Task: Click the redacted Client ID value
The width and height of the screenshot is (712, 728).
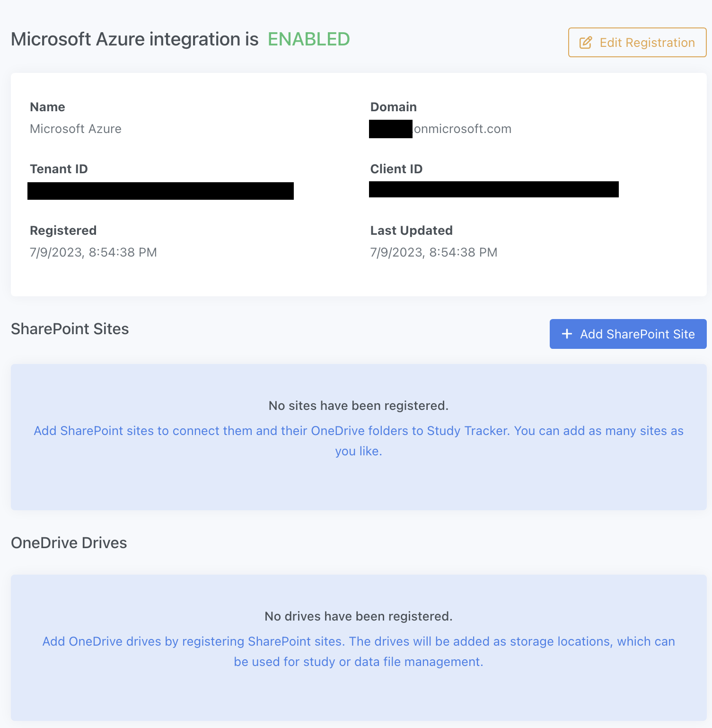Action: 493,189
